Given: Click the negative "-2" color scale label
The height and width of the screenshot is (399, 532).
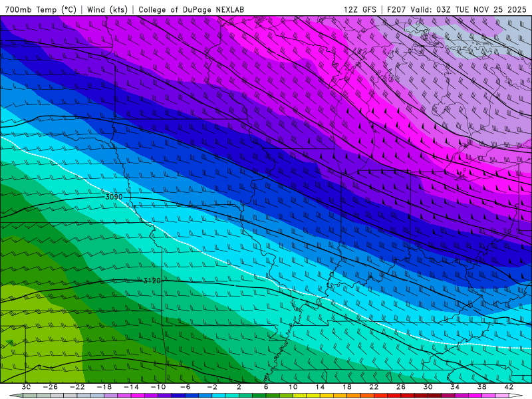Looking at the screenshot, I should (x=212, y=387).
